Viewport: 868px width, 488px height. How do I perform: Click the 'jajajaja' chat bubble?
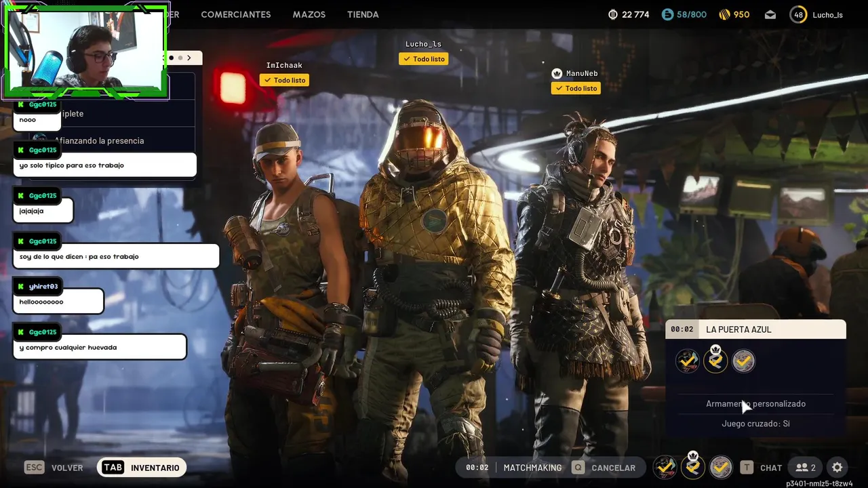click(43, 211)
